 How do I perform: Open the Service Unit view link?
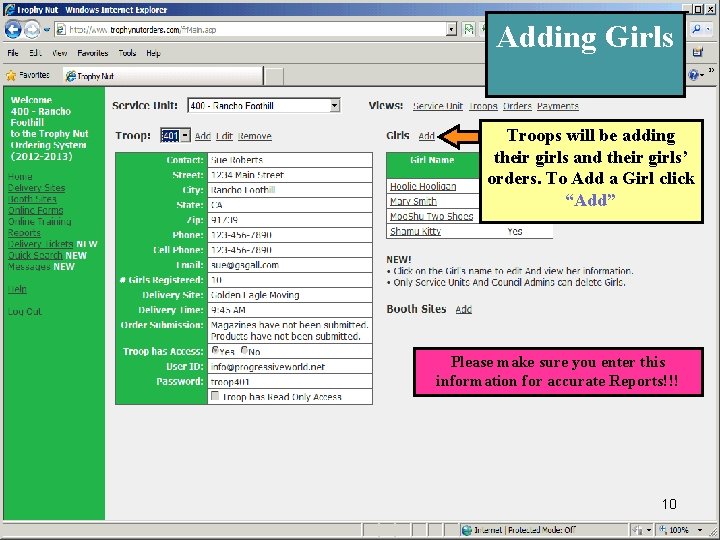tap(438, 106)
